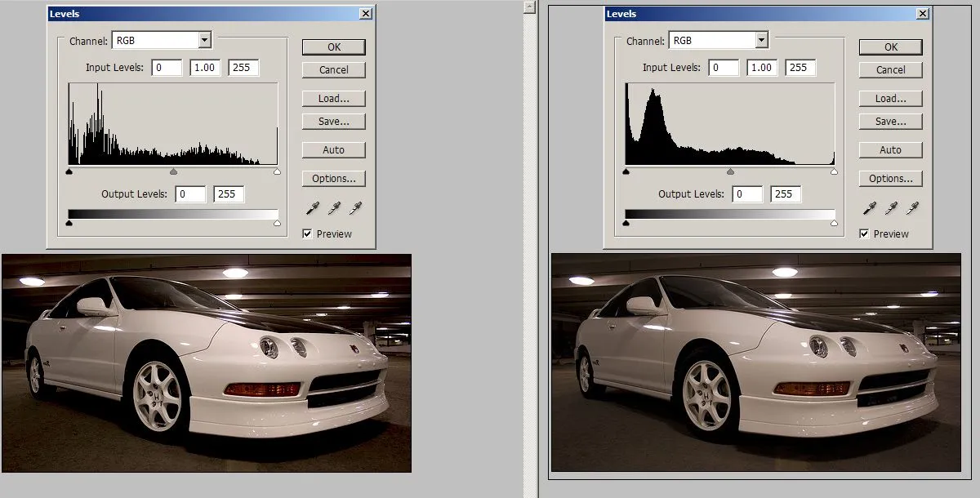The width and height of the screenshot is (980, 498).
Task: Click the black output slider in the right dialog
Action: tap(626, 222)
